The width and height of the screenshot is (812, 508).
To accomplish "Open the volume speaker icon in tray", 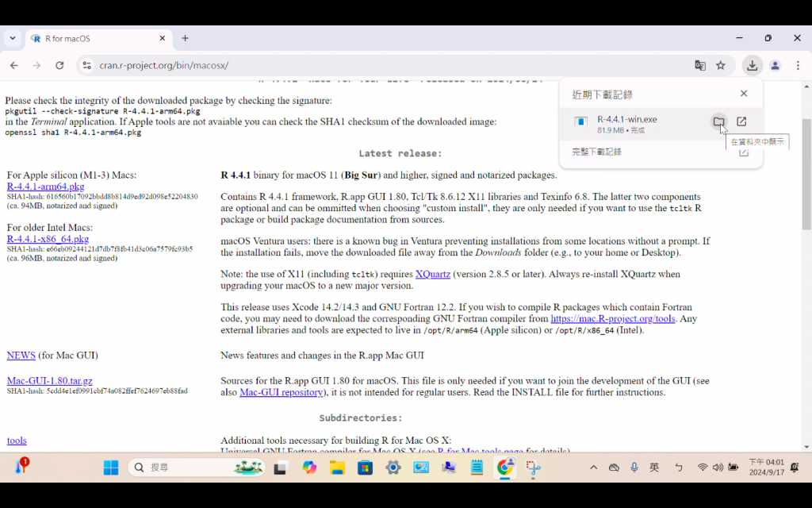I will pos(717,468).
